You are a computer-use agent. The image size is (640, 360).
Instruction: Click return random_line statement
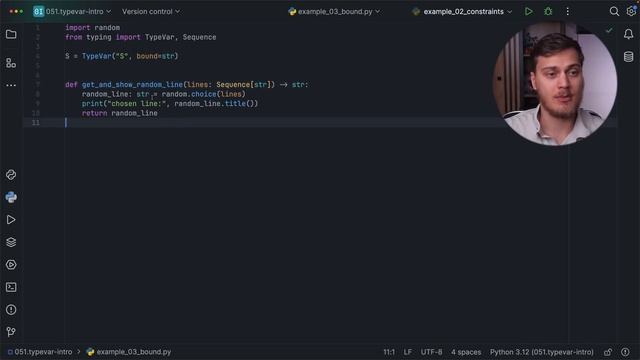(x=120, y=113)
